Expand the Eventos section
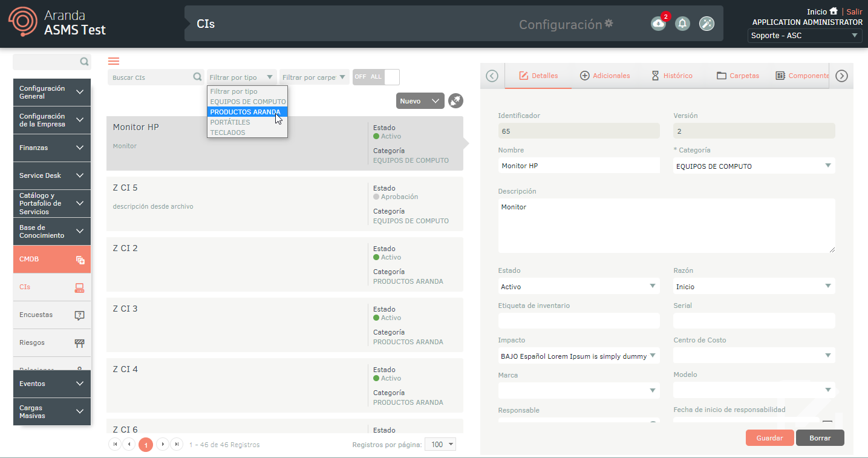Screen dimensions: 868x458 (x=52, y=384)
